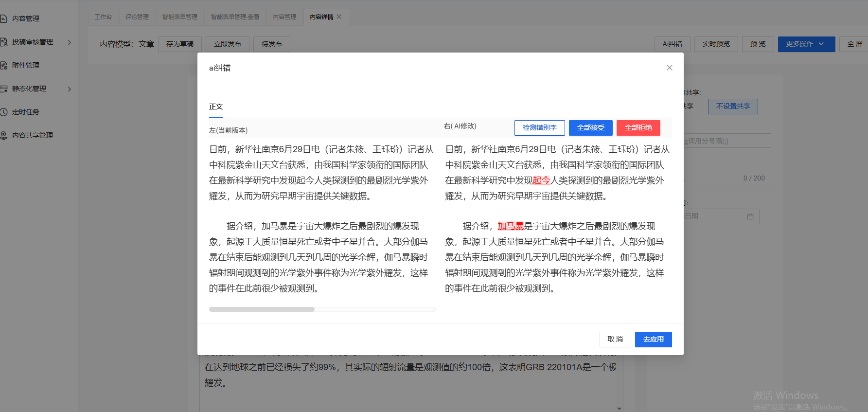Click the highlighted correction 加马暴
Viewport: 868px width, 412px height.
(x=511, y=226)
